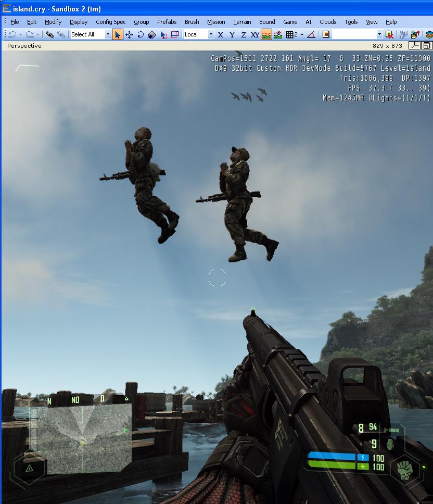Toggle the Z axis constraint

pyautogui.click(x=244, y=35)
